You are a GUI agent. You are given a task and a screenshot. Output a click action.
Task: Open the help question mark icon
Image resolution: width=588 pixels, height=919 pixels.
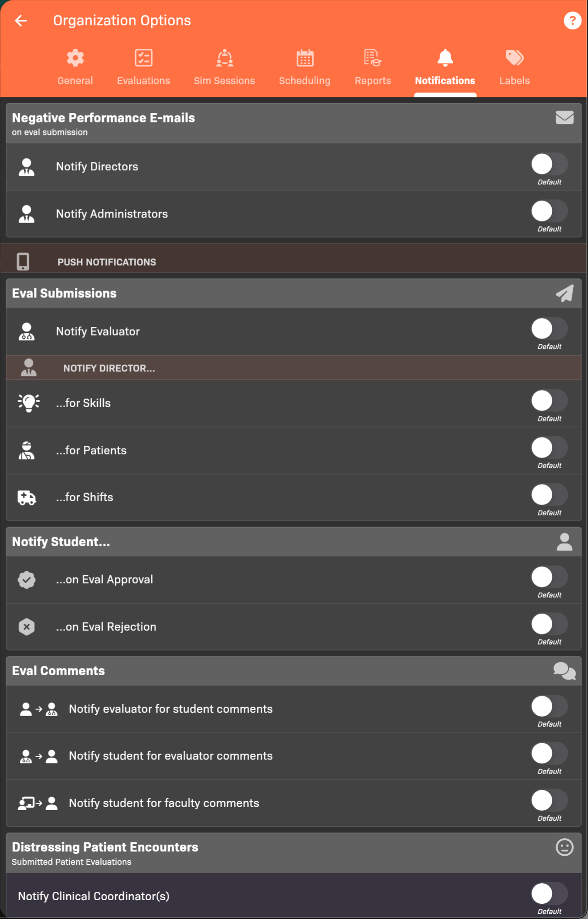[x=572, y=21]
